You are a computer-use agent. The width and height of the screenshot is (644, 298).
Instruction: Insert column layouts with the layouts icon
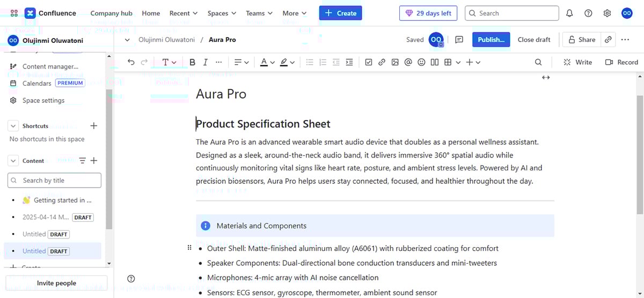coord(435,62)
